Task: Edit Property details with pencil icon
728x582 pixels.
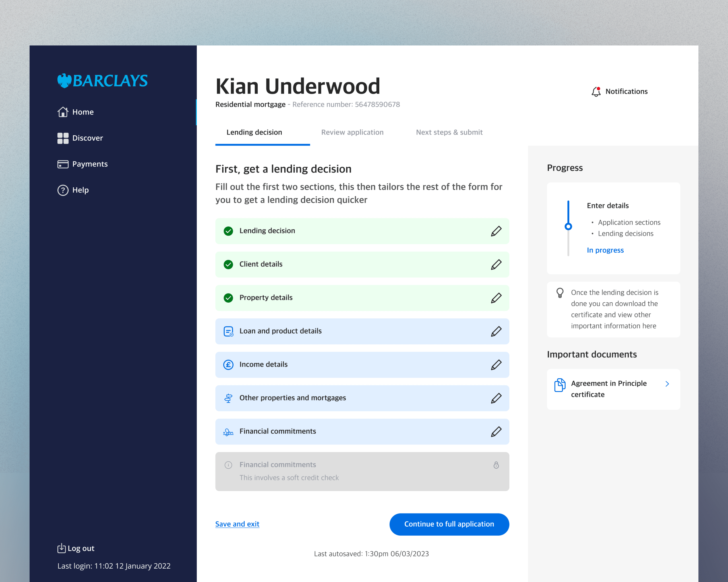Action: (x=496, y=298)
